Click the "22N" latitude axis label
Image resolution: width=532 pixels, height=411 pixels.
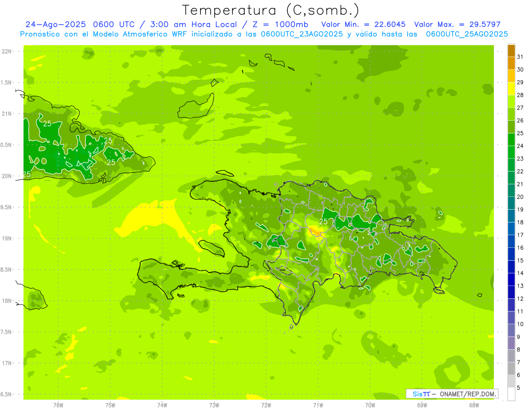[x=7, y=51]
